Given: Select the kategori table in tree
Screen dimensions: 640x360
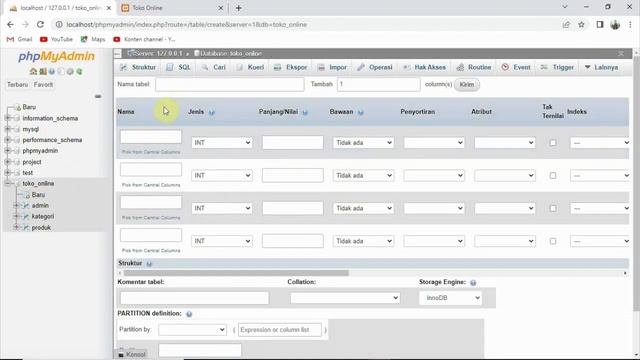Looking at the screenshot, I should click(x=43, y=216).
